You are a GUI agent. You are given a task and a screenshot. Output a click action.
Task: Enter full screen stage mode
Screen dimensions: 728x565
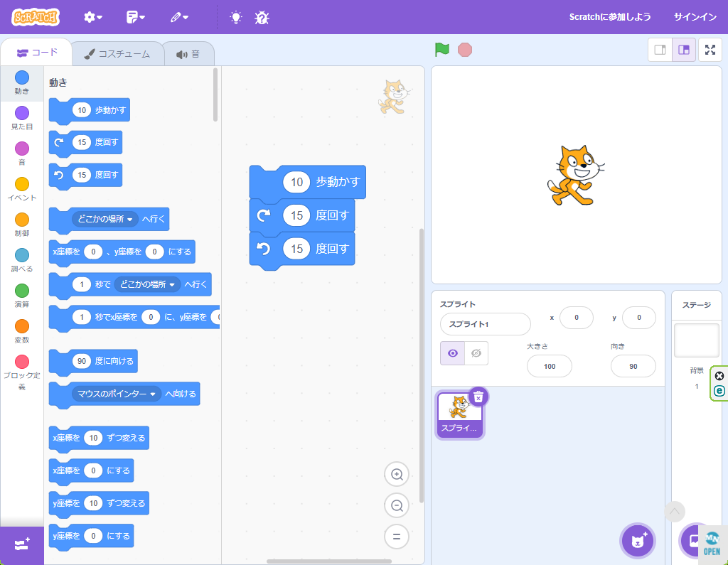point(710,50)
